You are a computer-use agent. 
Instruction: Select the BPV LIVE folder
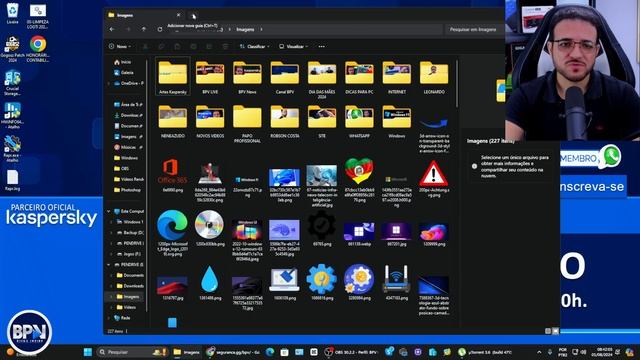point(210,77)
